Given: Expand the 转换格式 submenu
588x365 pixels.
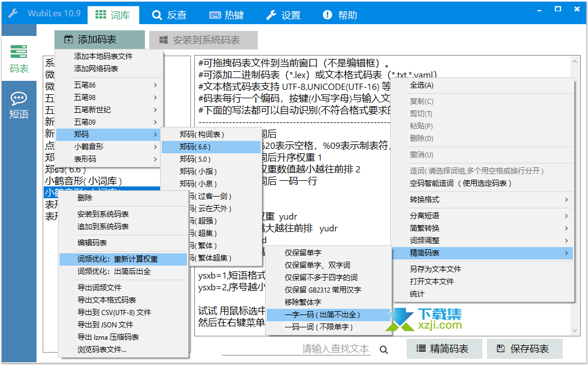Looking at the screenshot, I should coord(482,199).
